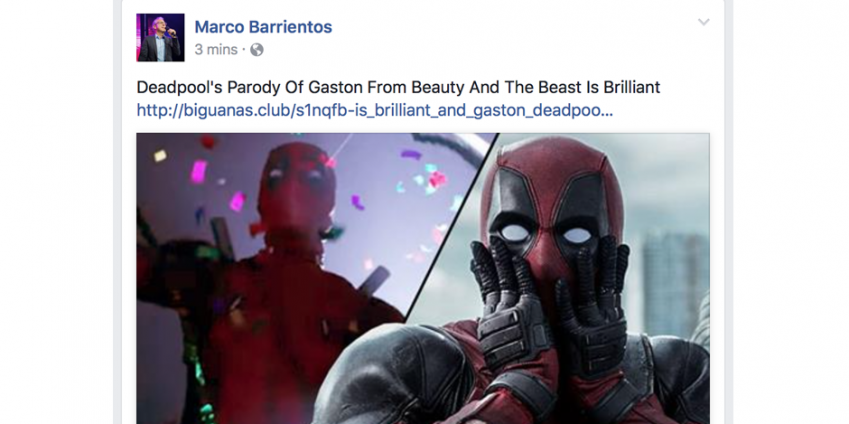
Task: Select the Deadpool's Parody Of Gaston headline text
Action: [x=398, y=87]
